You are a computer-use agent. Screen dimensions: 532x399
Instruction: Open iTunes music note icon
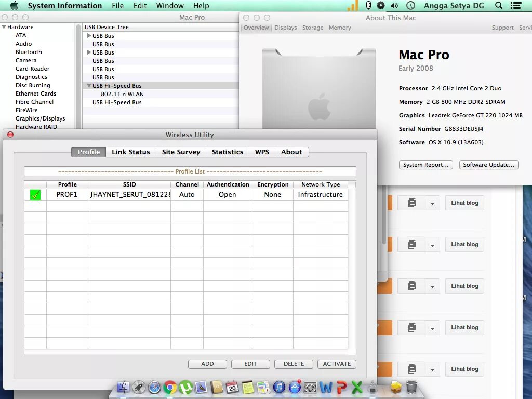[x=279, y=387]
